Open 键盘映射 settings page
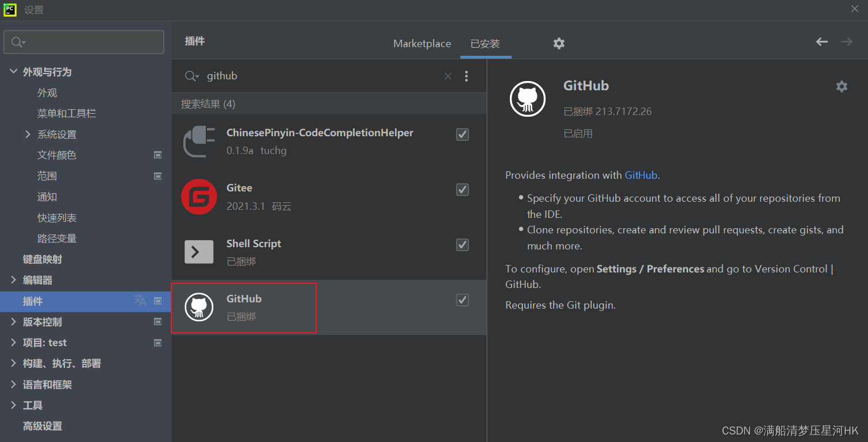 [x=43, y=259]
